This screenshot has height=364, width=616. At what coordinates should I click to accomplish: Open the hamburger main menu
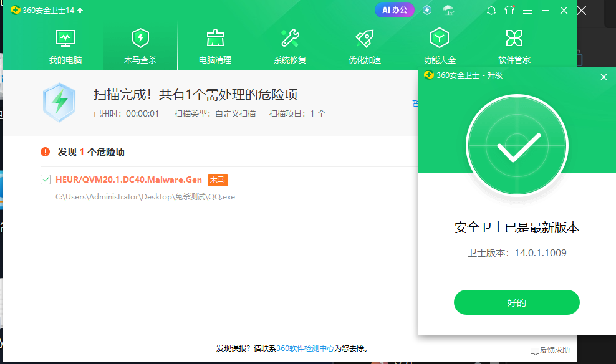pos(527,10)
